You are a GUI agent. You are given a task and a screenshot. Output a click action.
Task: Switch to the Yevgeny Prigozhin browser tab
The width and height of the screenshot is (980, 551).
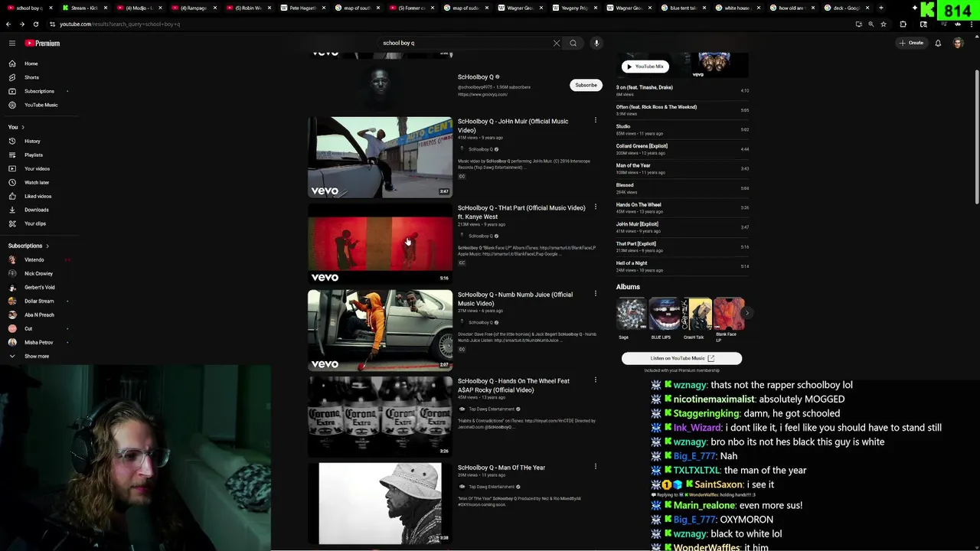[574, 8]
